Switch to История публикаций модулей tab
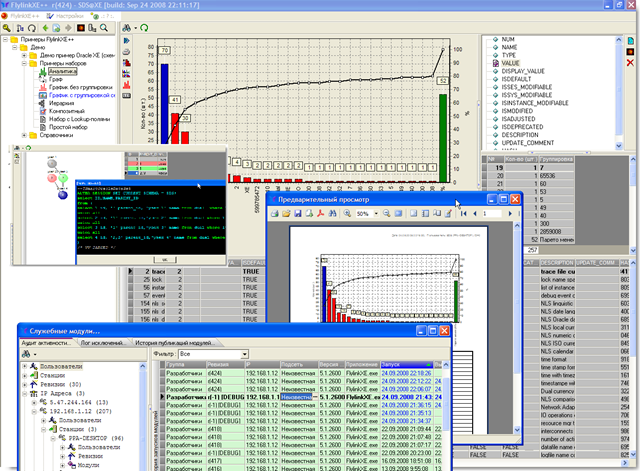Image resolution: width=640 pixels, height=471 pixels. click(x=175, y=343)
